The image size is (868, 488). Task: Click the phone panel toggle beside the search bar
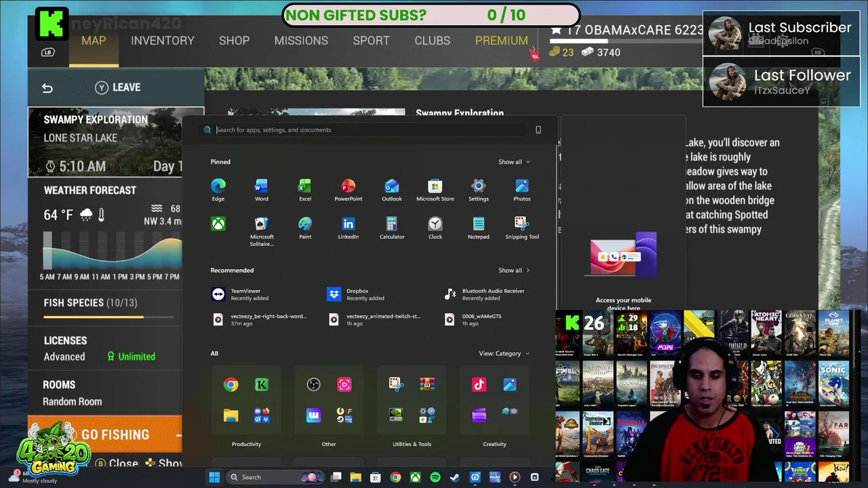tap(538, 129)
